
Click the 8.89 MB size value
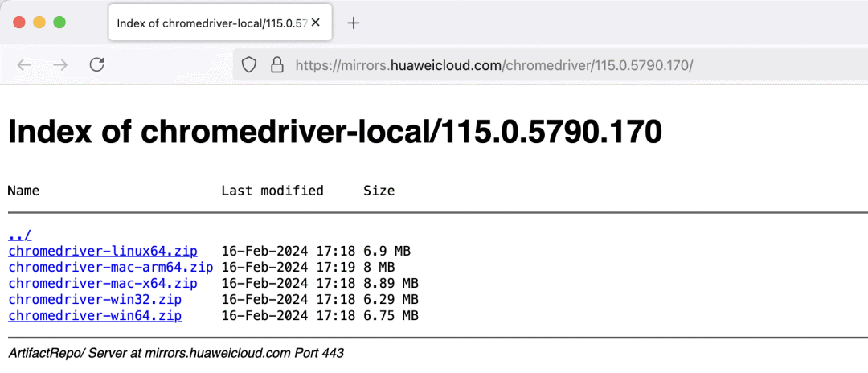tap(391, 283)
